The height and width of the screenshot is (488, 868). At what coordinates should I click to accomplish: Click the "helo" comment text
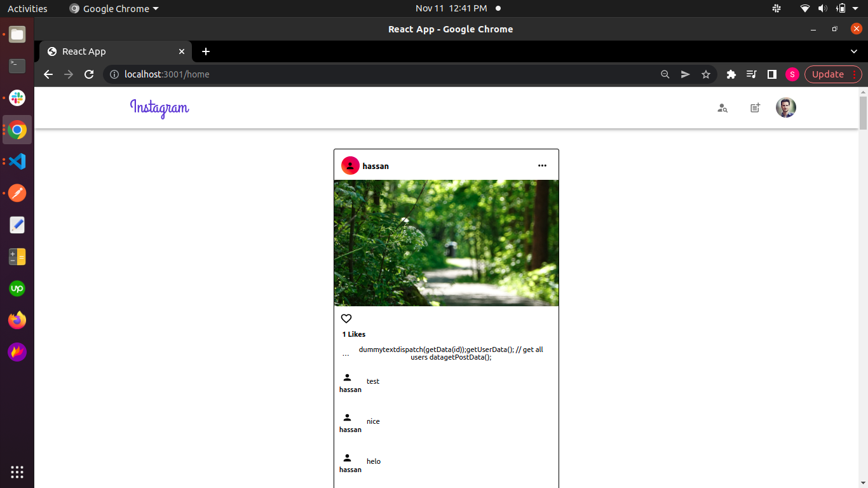point(374,461)
